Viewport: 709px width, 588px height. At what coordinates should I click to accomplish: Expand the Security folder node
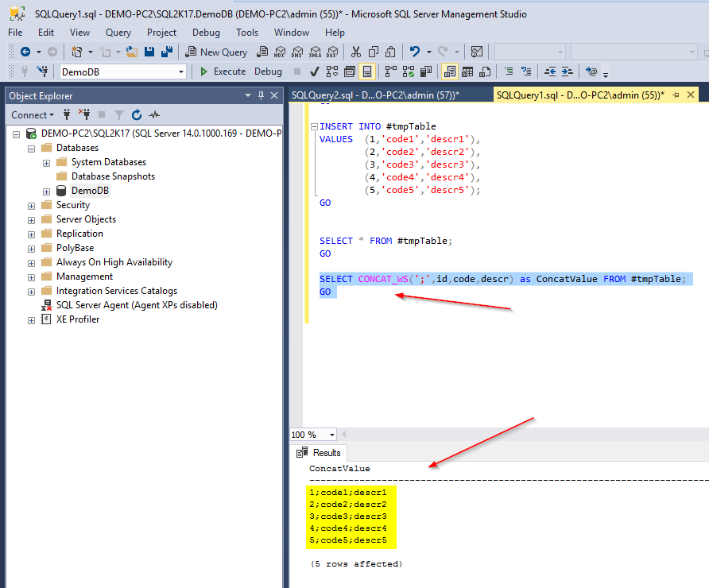pyautogui.click(x=31, y=206)
